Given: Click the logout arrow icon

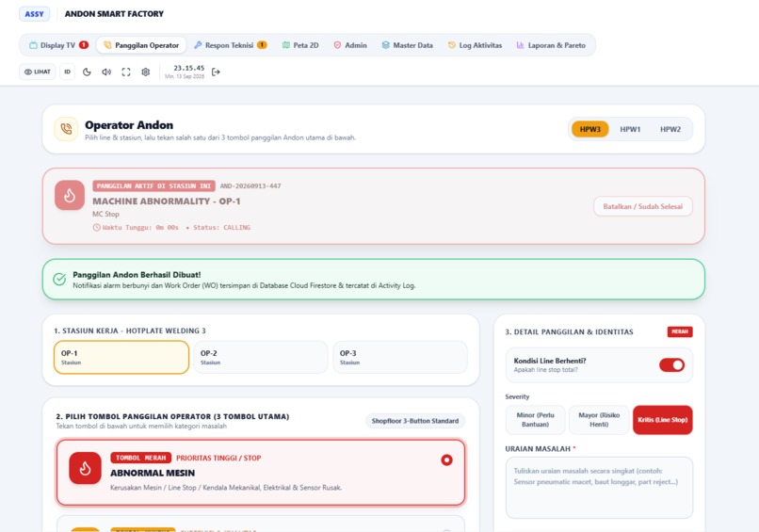Looking at the screenshot, I should point(216,72).
